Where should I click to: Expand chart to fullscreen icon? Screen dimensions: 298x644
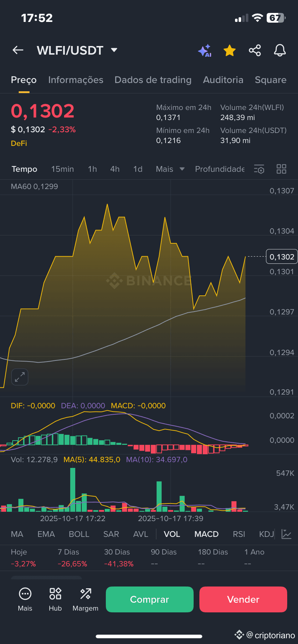click(20, 377)
